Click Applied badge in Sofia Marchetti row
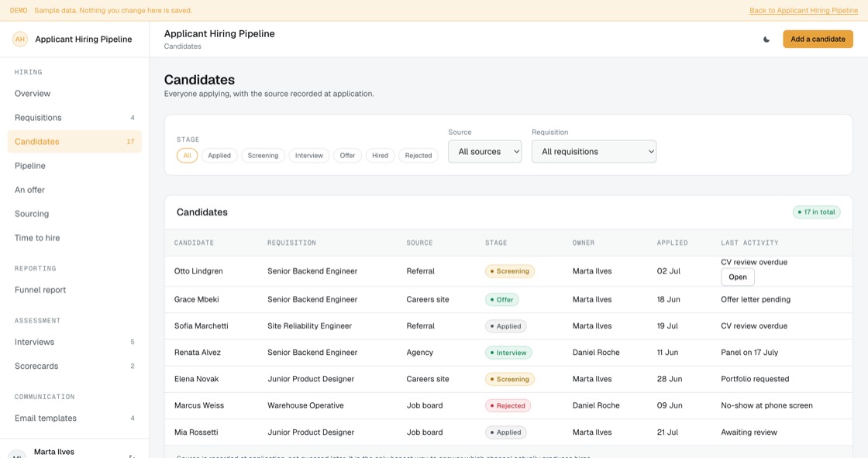The image size is (868, 458). point(506,326)
